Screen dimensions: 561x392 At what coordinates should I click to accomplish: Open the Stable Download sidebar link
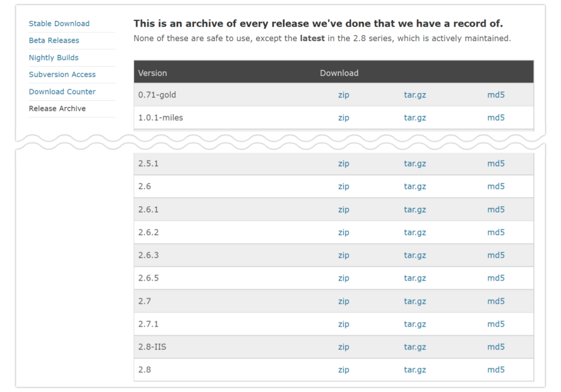(x=59, y=23)
